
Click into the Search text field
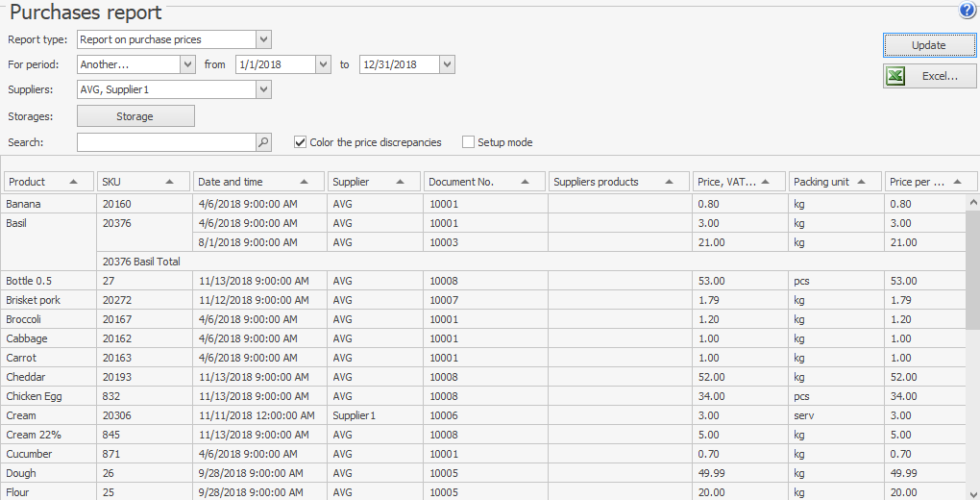click(165, 142)
